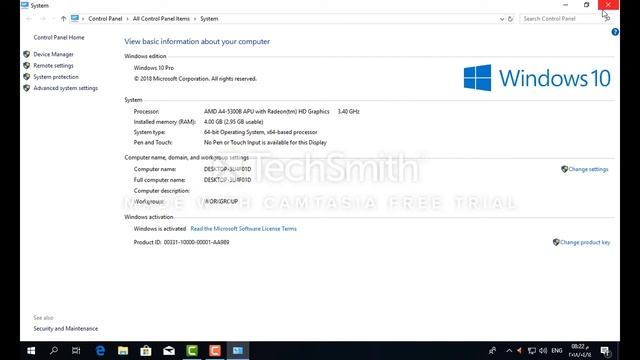Click the shield icon beside Change product key
640x360 pixels.
(x=556, y=242)
